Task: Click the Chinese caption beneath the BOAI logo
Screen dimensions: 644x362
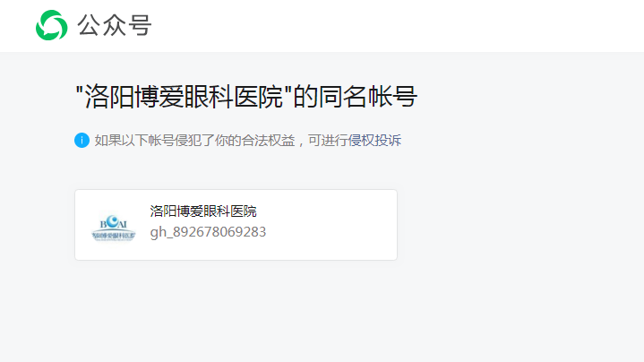Action: 114,236
